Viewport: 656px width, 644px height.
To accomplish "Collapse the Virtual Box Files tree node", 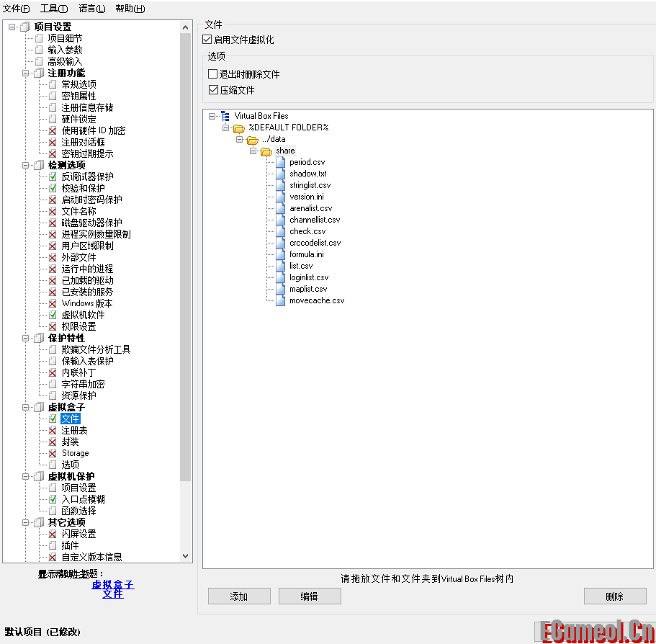I will [x=211, y=115].
